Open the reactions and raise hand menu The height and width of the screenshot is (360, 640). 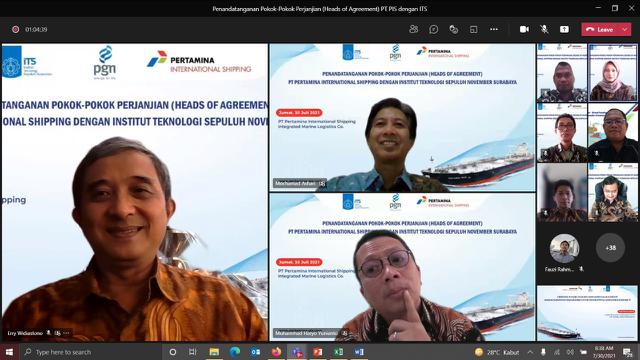point(453,29)
